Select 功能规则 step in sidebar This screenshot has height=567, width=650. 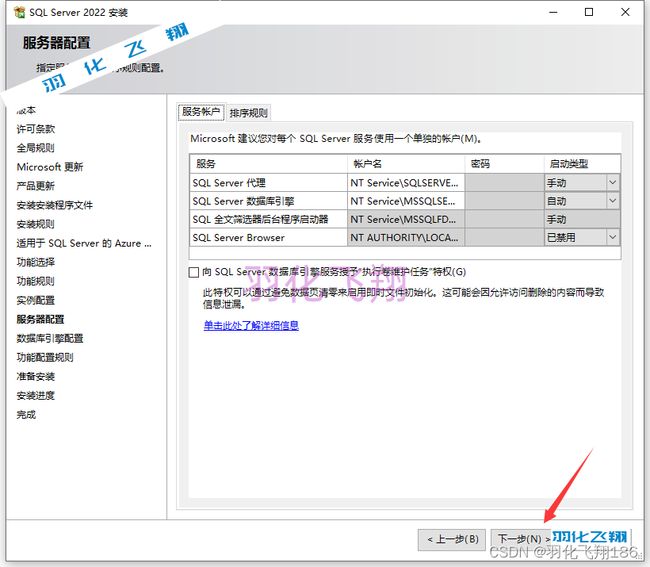[x=36, y=281]
